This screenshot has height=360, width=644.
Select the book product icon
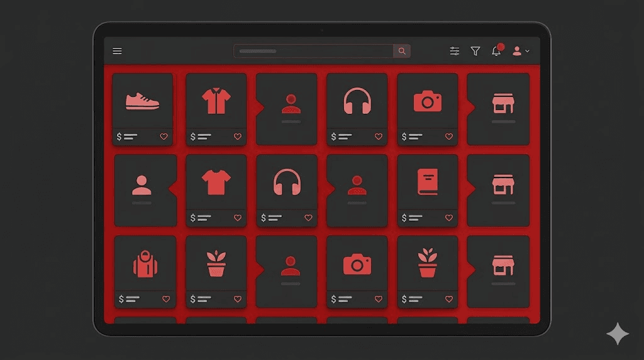[428, 182]
